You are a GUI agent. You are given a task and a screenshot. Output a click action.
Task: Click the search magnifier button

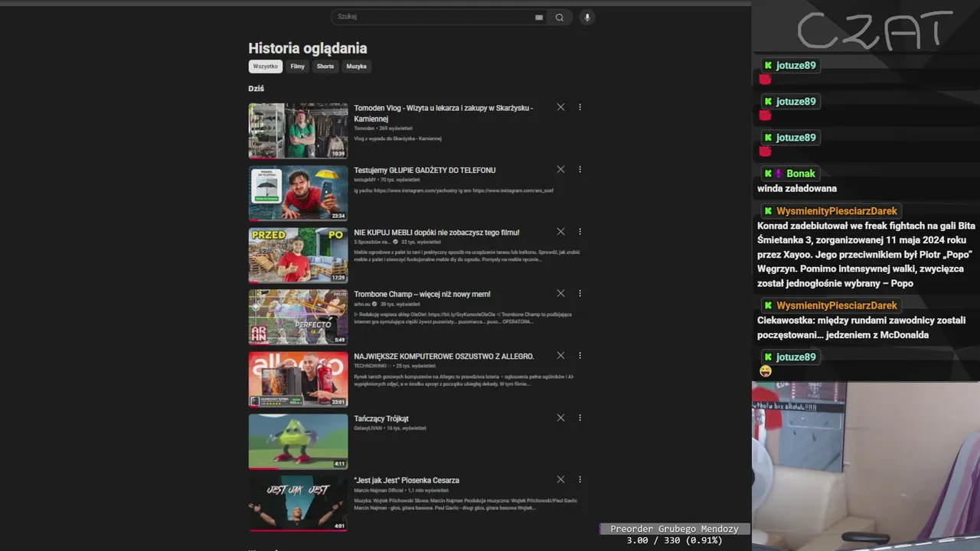click(x=560, y=18)
